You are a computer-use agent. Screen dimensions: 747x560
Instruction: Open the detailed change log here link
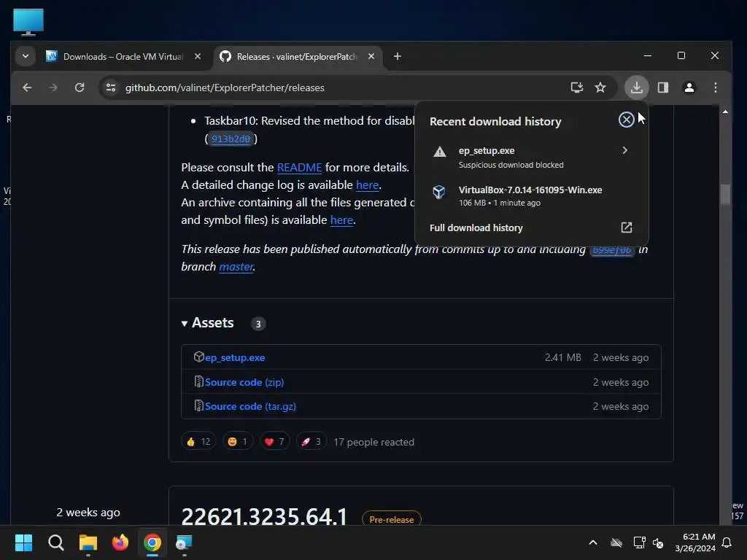tap(368, 185)
